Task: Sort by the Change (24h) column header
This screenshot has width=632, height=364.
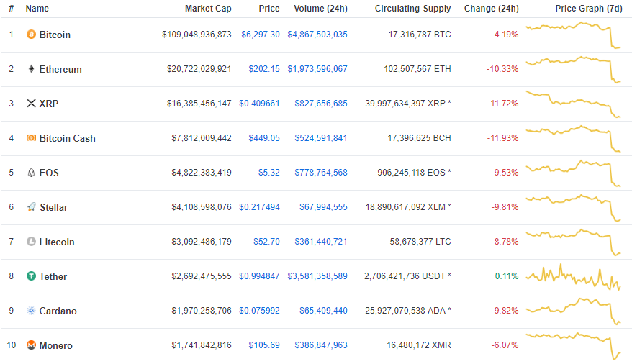Action: click(x=492, y=9)
